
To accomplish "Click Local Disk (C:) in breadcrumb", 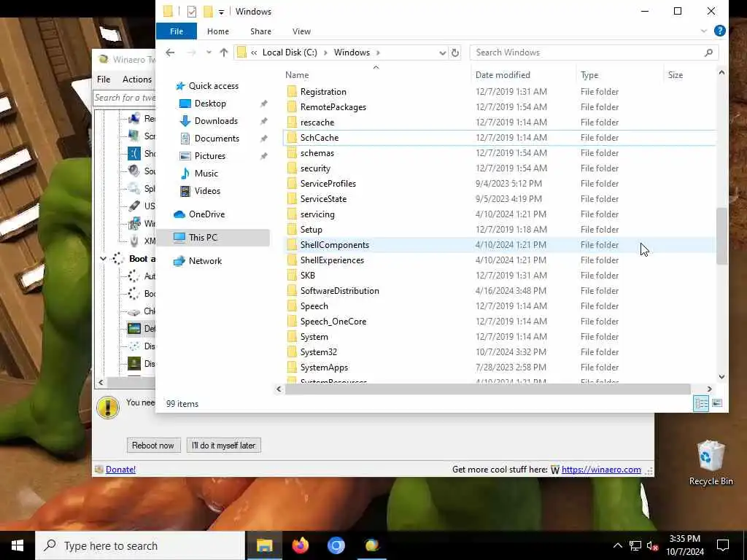I will coord(290,52).
